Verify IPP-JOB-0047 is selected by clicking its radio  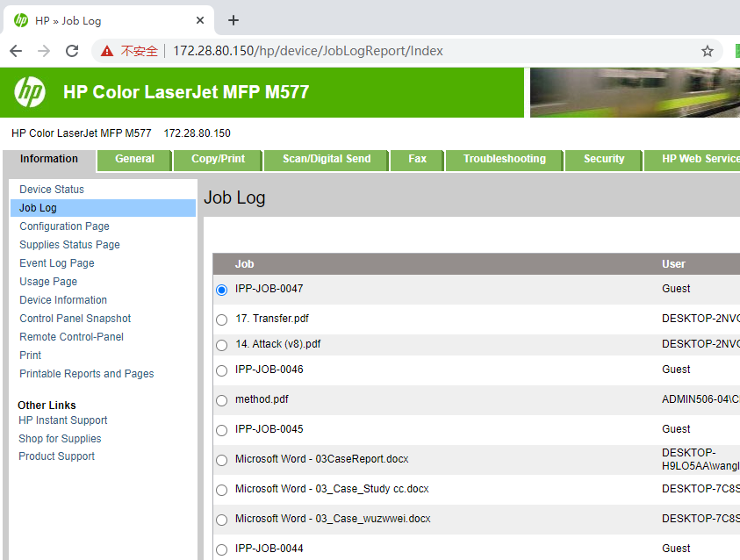point(221,290)
